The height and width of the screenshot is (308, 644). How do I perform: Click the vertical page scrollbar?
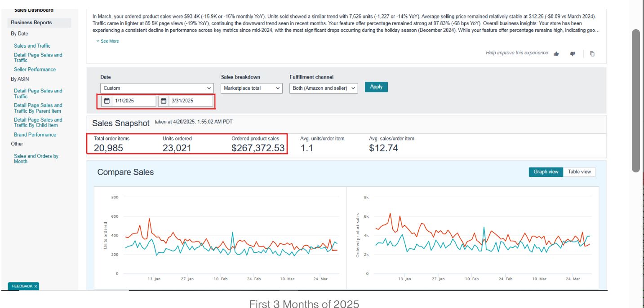635,101
